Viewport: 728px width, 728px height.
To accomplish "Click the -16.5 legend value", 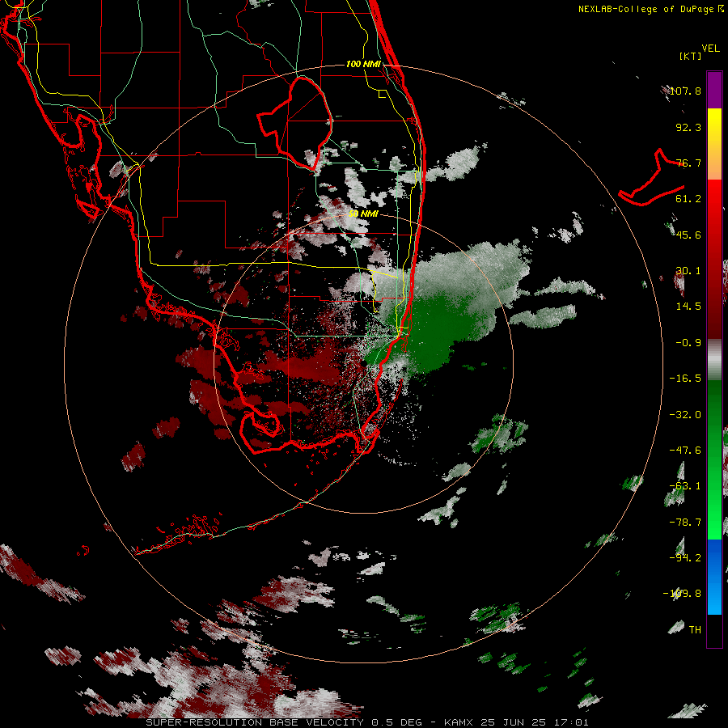I will [x=685, y=379].
